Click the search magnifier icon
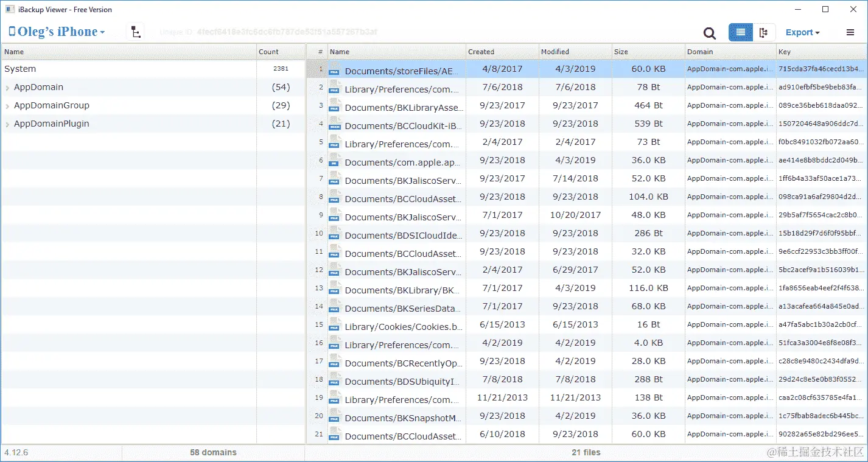 click(709, 33)
